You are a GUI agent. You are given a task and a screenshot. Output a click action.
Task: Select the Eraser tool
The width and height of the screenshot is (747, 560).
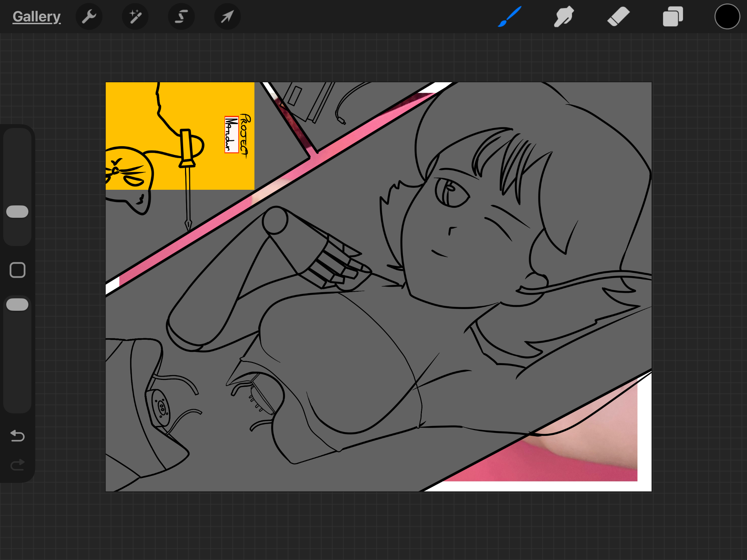point(618,17)
